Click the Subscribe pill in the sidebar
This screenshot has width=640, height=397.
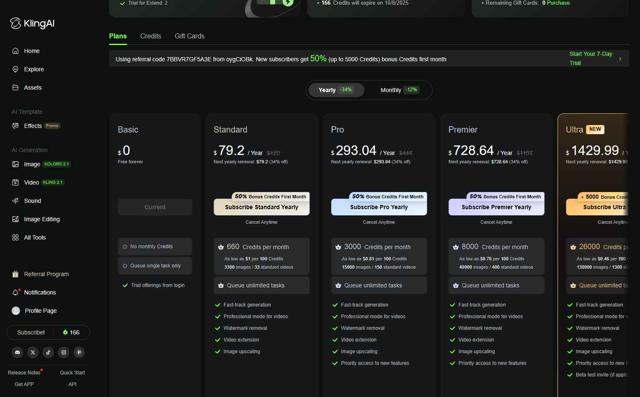tap(31, 333)
